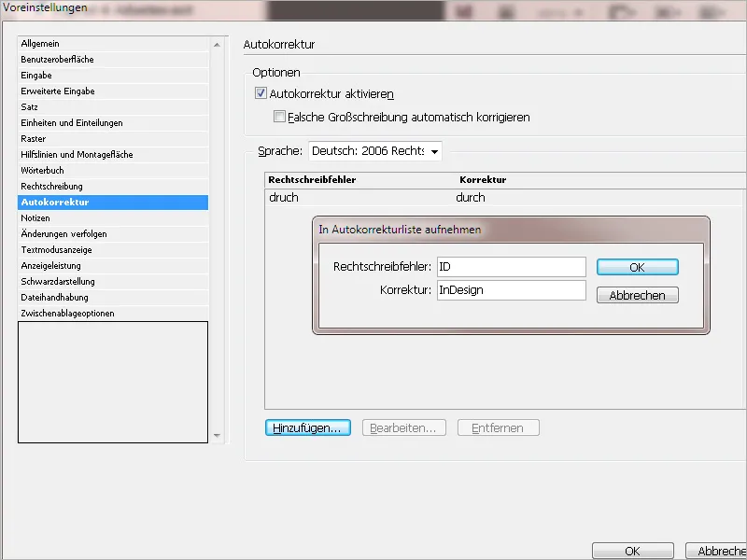Click the Korrektur input field containing InDesign
The image size is (747, 560).
coord(512,290)
